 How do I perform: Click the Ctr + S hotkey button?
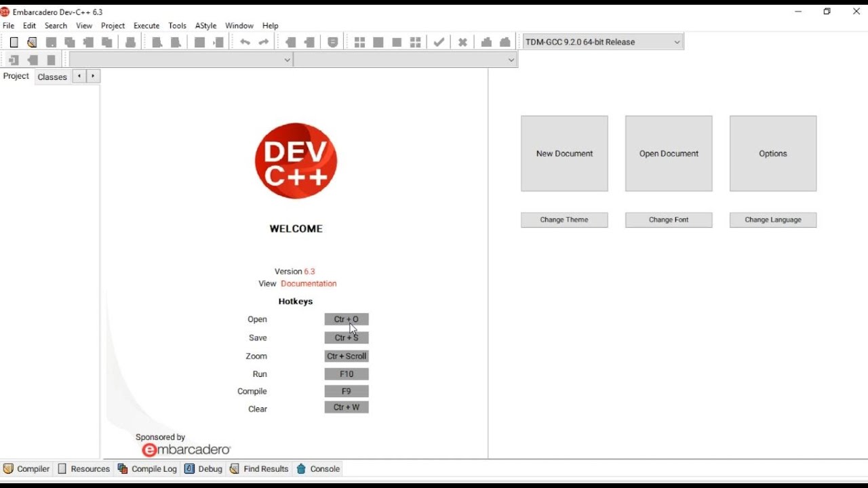(347, 338)
